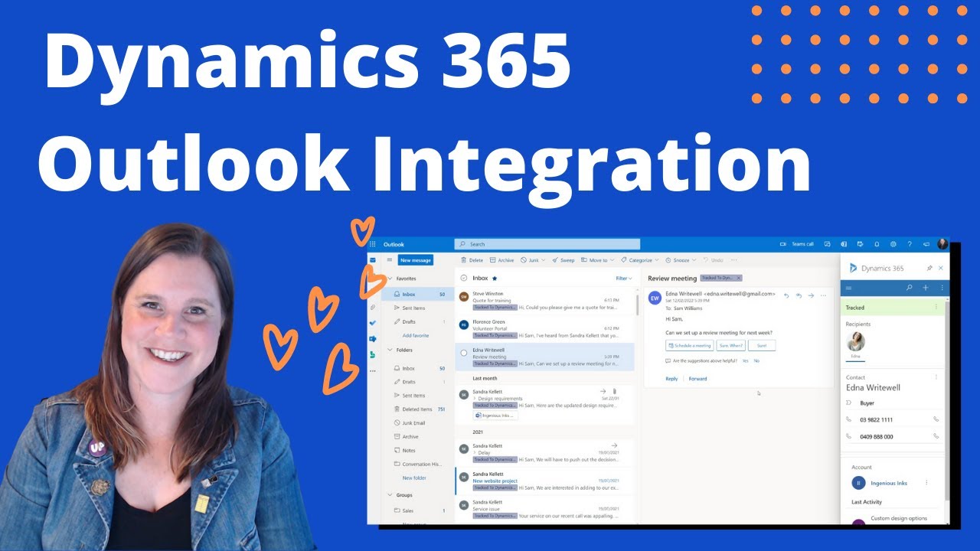
Task: Open the Bookings green rail icon
Action: coord(373,354)
